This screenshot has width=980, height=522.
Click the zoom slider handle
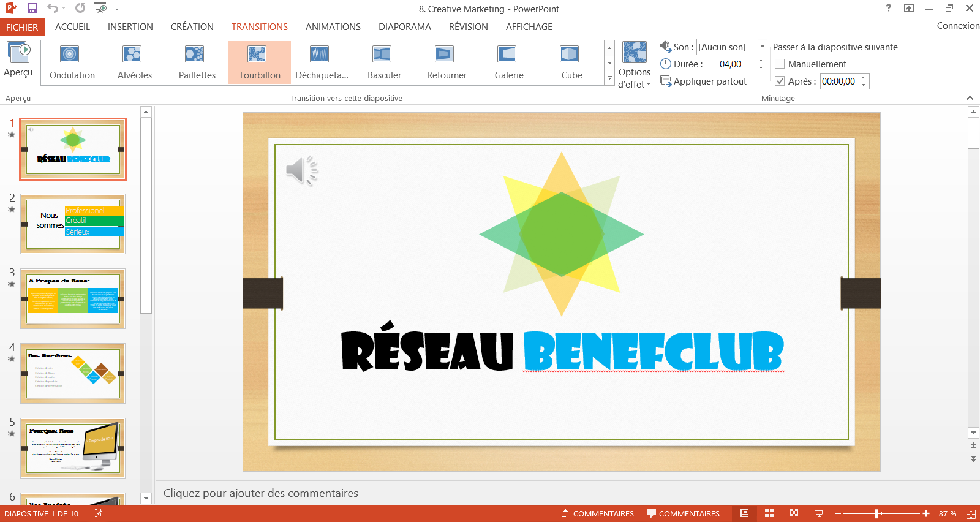877,513
